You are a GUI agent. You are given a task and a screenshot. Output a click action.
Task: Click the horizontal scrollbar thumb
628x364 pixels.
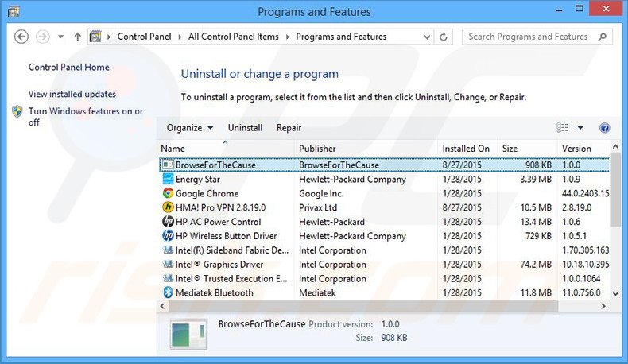[x=363, y=306]
